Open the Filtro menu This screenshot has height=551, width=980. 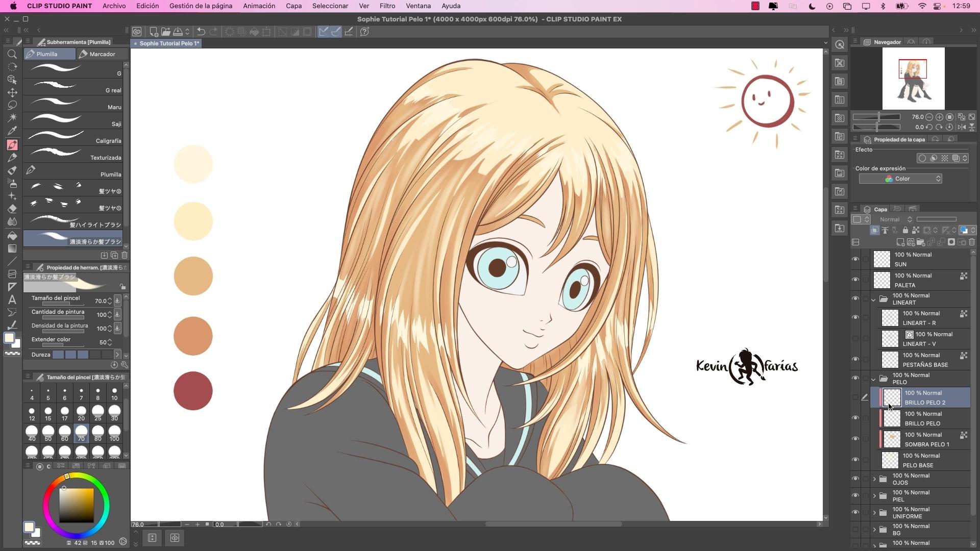[x=387, y=6]
